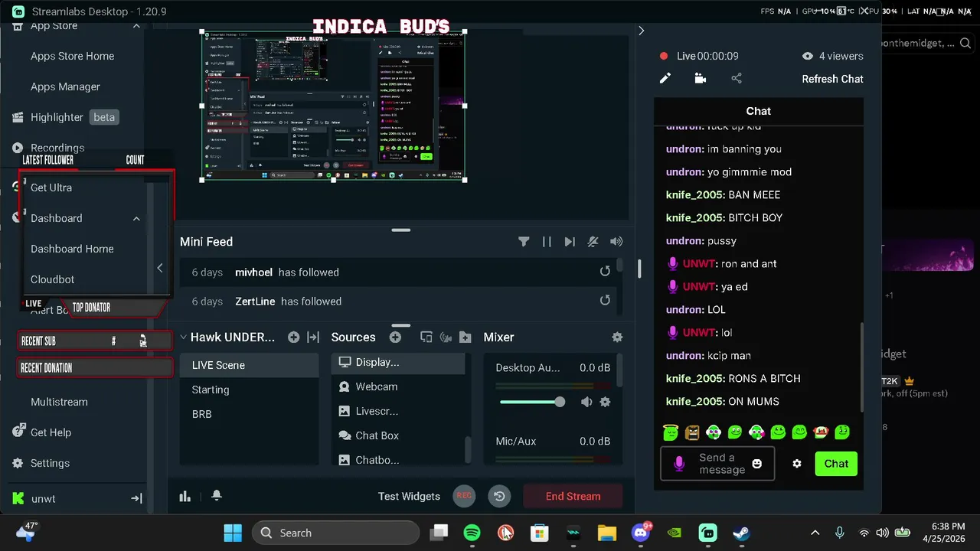Collapse the Dashboard menu section
Image resolution: width=980 pixels, height=551 pixels.
tap(136, 218)
